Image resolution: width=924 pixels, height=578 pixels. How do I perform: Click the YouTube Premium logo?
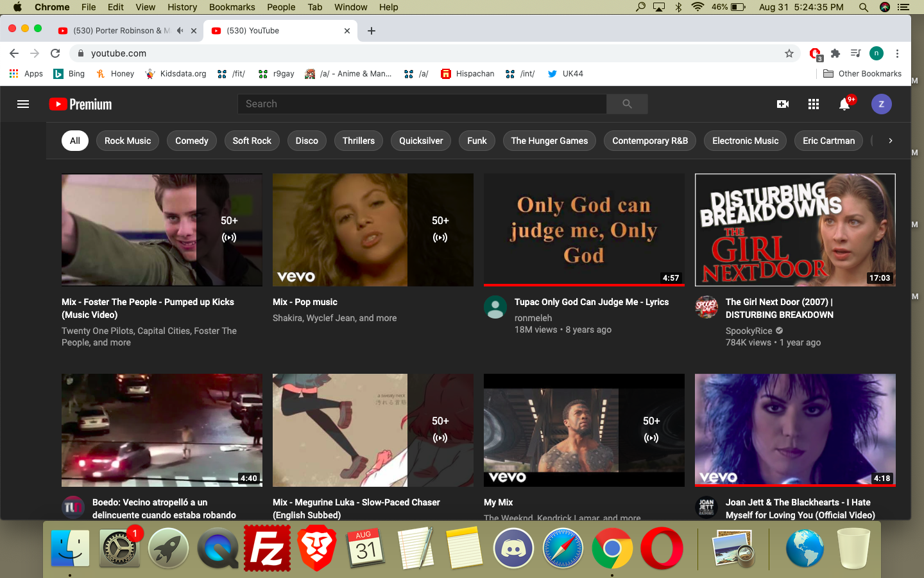coord(80,104)
